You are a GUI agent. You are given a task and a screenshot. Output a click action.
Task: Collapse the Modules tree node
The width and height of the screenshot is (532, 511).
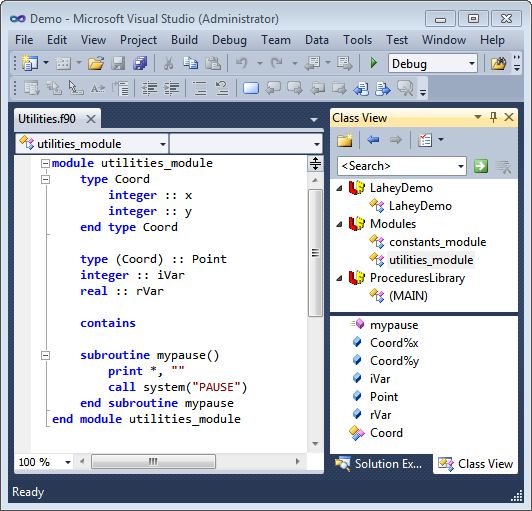(339, 224)
